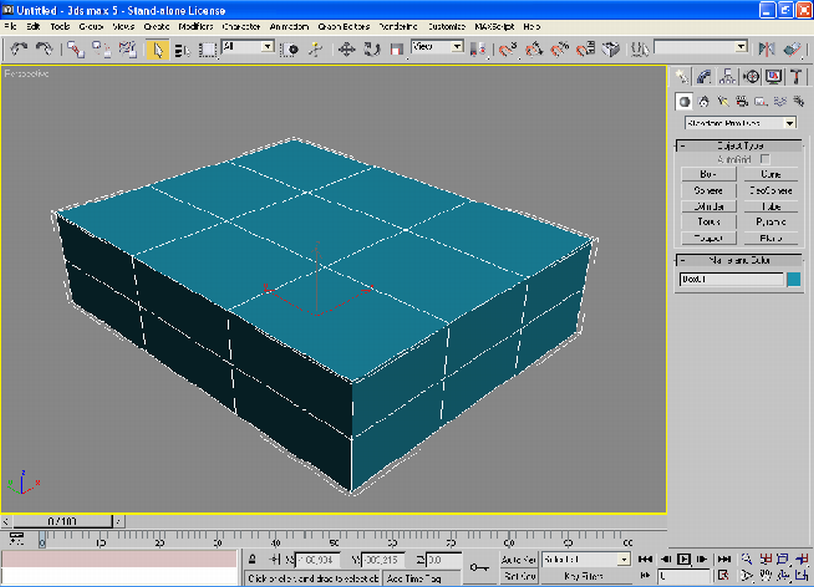
Task: Click the Sphere primitive button
Action: click(x=708, y=190)
